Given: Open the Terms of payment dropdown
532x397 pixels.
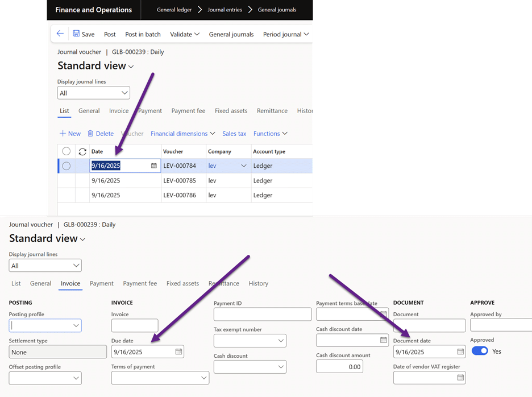Looking at the screenshot, I should point(204,378).
